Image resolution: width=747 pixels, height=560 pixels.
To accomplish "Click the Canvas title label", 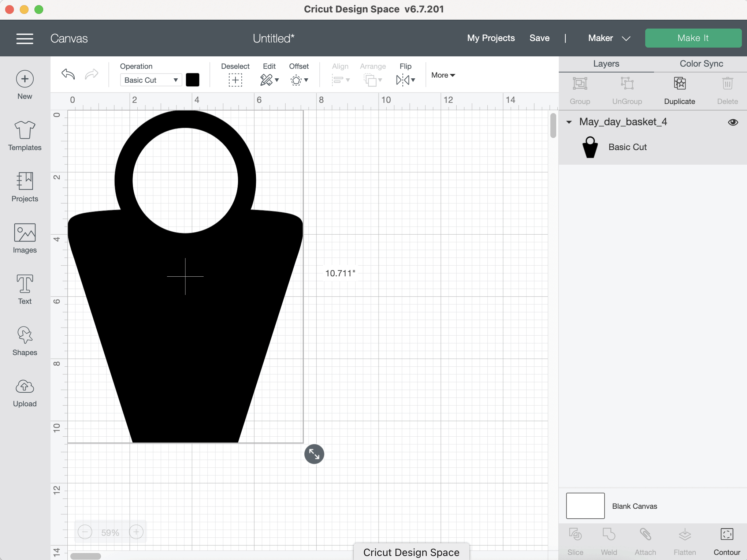I will pos(69,38).
